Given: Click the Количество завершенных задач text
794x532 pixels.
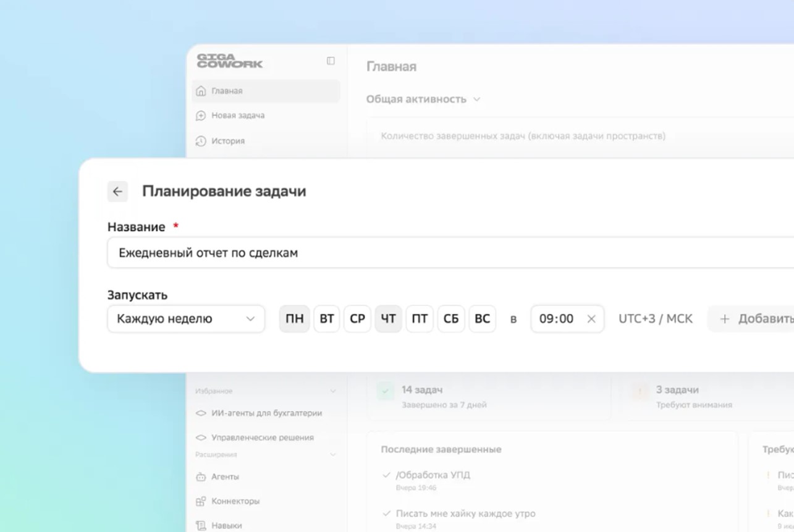Looking at the screenshot, I should 523,136.
